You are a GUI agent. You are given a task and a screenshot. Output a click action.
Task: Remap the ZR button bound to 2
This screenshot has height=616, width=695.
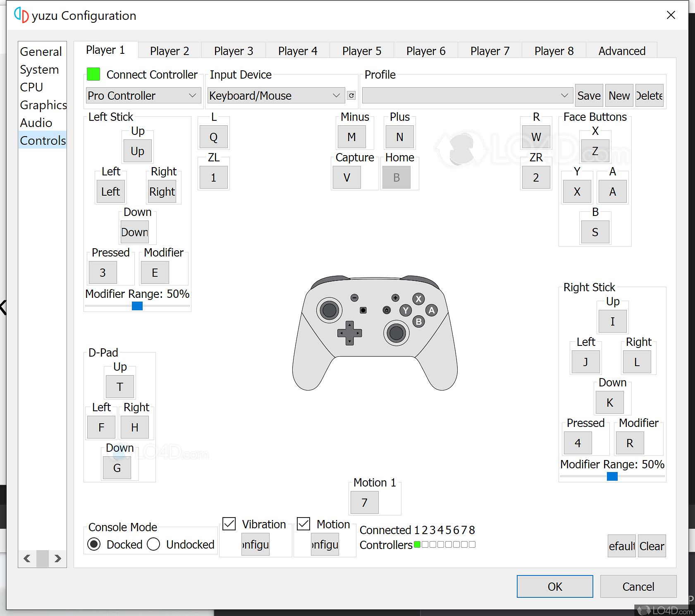(x=536, y=177)
